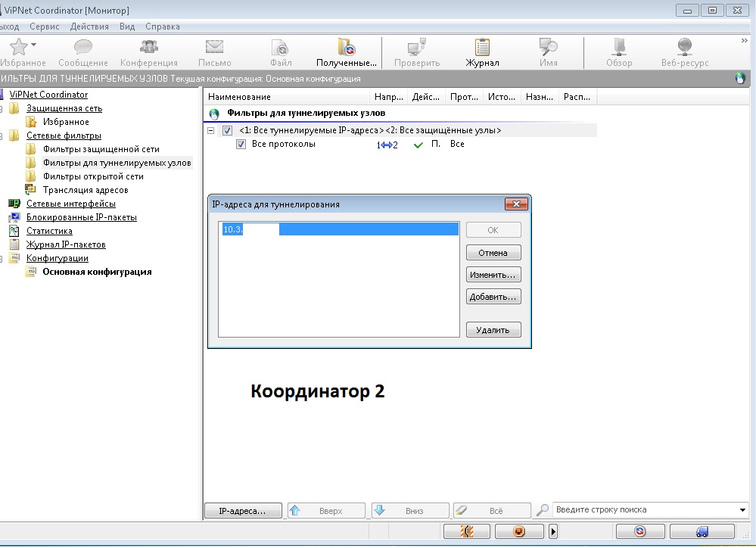The width and height of the screenshot is (756, 548).
Task: Select Основная конфигурация tree item
Action: click(x=97, y=272)
